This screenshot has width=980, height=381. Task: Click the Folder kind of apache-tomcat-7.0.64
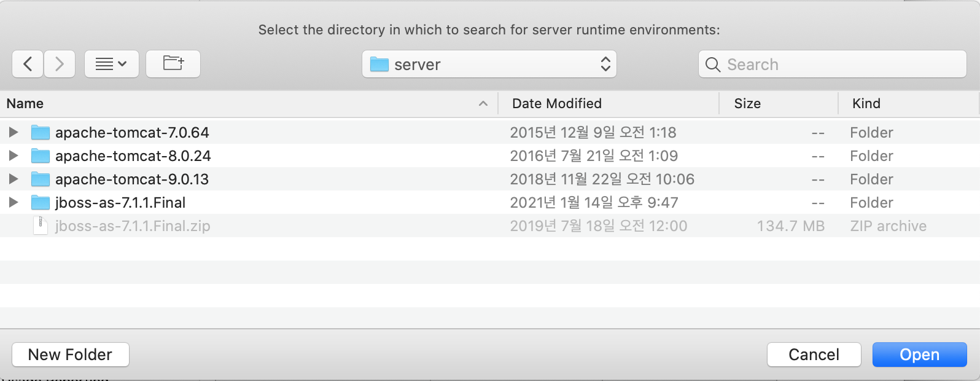pyautogui.click(x=871, y=132)
